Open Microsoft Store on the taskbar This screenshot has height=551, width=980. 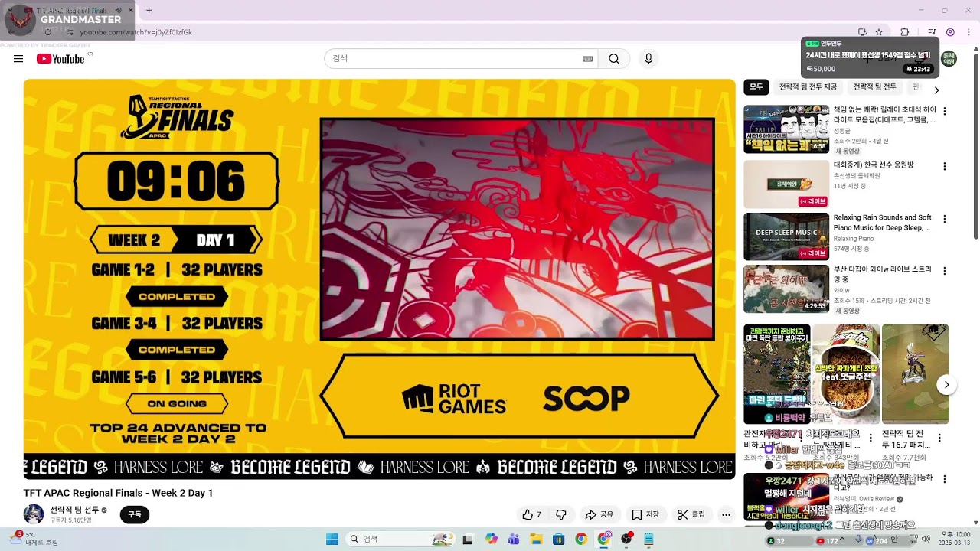point(558,540)
